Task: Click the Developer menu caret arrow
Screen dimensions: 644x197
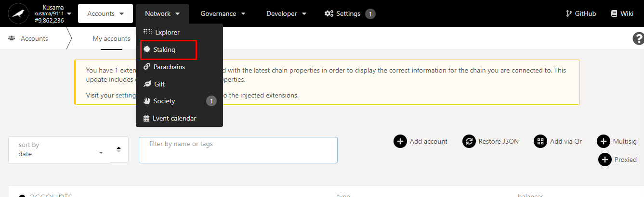Action: point(304,14)
